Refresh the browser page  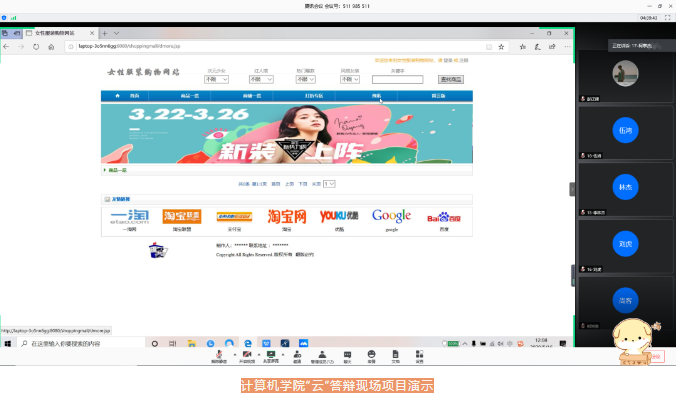point(36,47)
